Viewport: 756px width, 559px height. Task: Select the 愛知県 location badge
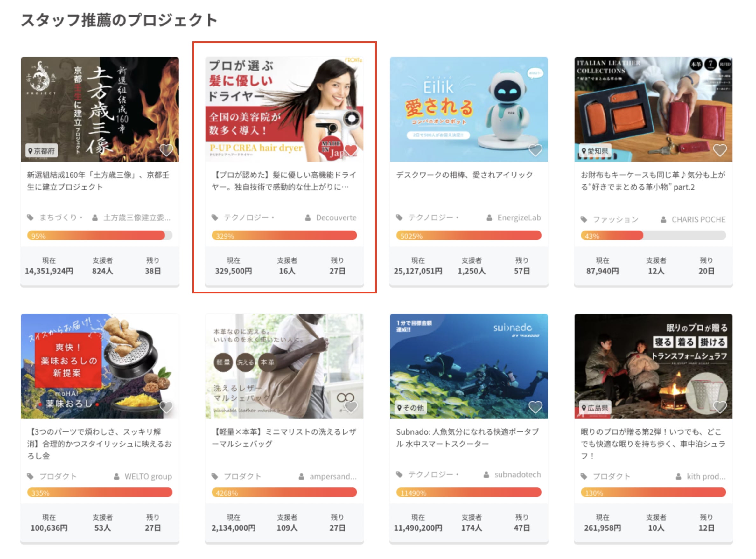coord(595,151)
